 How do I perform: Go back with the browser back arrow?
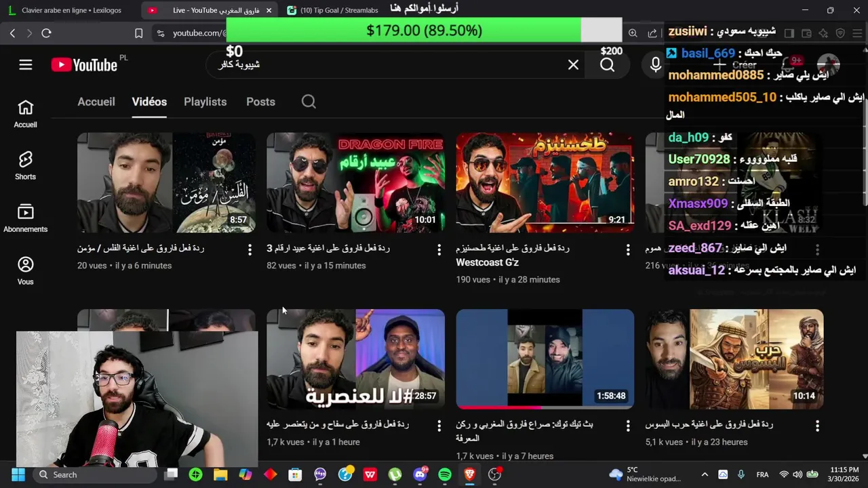[12, 33]
